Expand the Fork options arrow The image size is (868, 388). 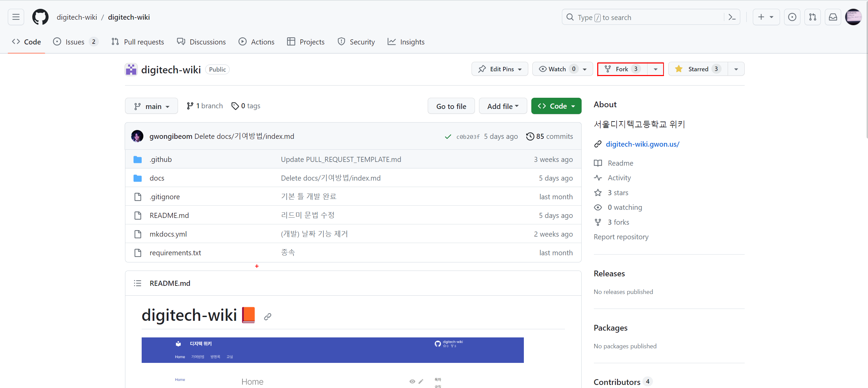pos(655,69)
